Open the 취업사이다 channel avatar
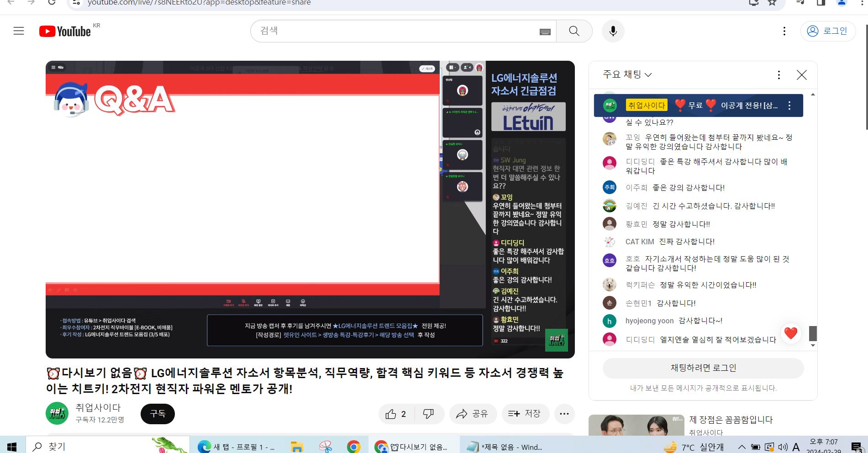This screenshot has width=868, height=453. [57, 414]
